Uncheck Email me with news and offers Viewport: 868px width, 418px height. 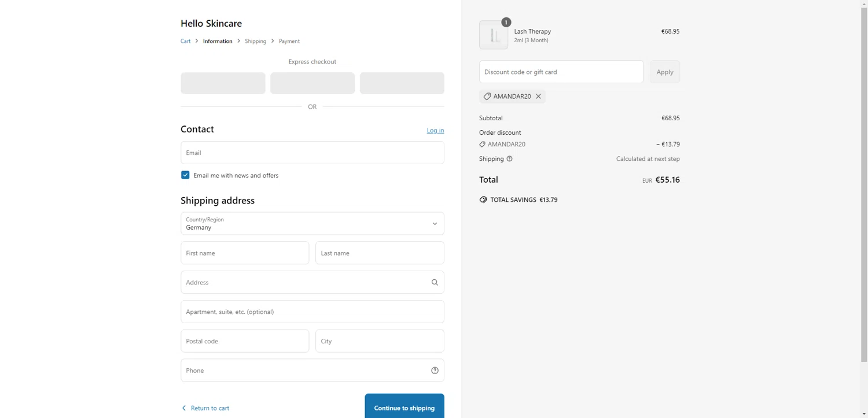coord(185,175)
